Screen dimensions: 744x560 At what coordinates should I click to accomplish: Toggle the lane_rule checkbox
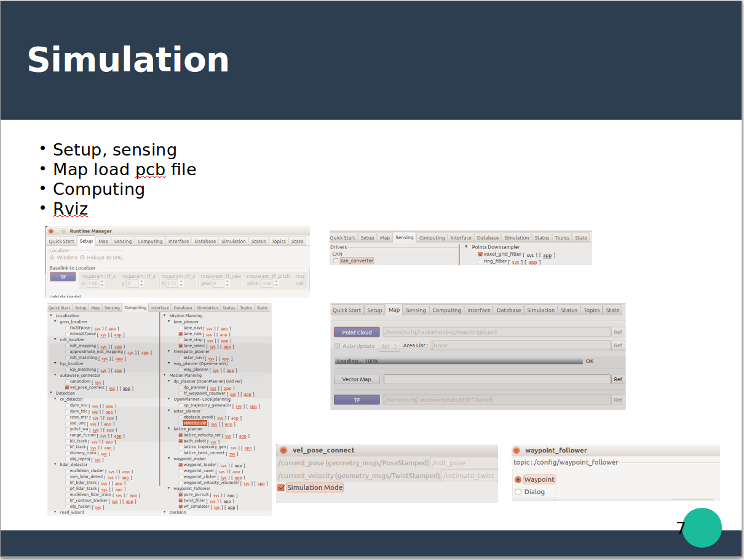(181, 334)
